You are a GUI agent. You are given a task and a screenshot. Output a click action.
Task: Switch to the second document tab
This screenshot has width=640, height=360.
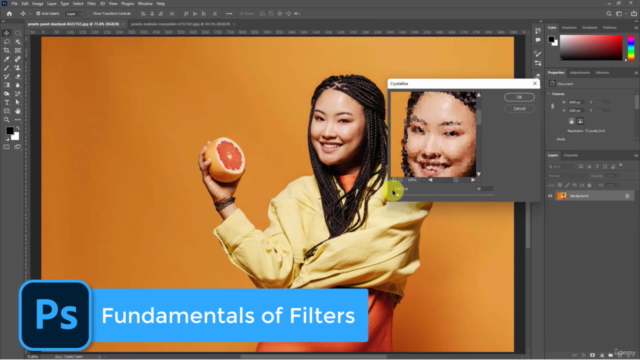(181, 24)
